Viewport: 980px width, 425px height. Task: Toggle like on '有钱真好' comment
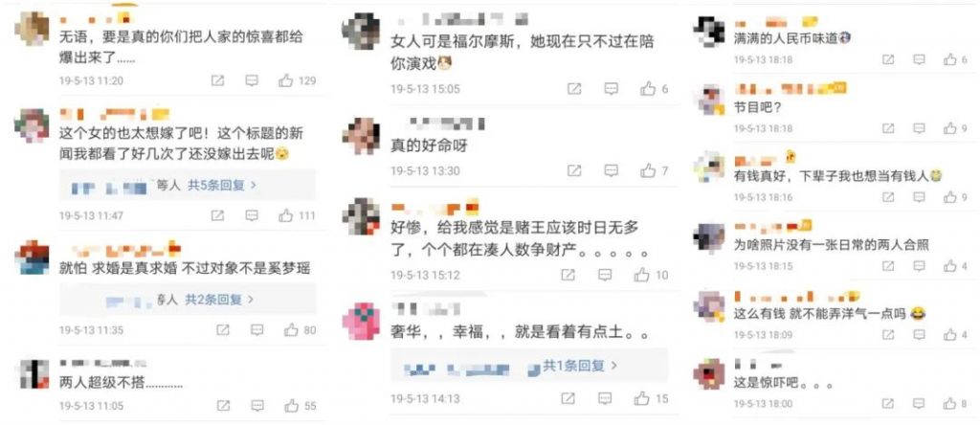pyautogui.click(x=950, y=197)
